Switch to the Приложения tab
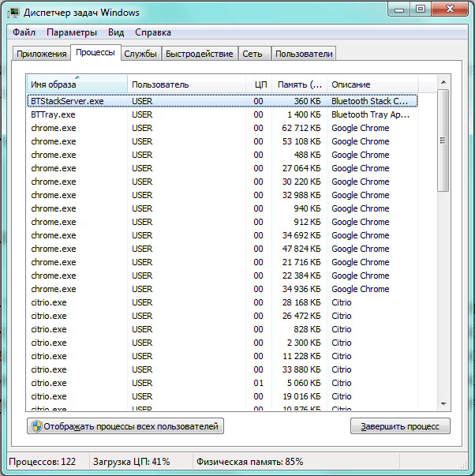The height and width of the screenshot is (476, 475). coord(42,54)
